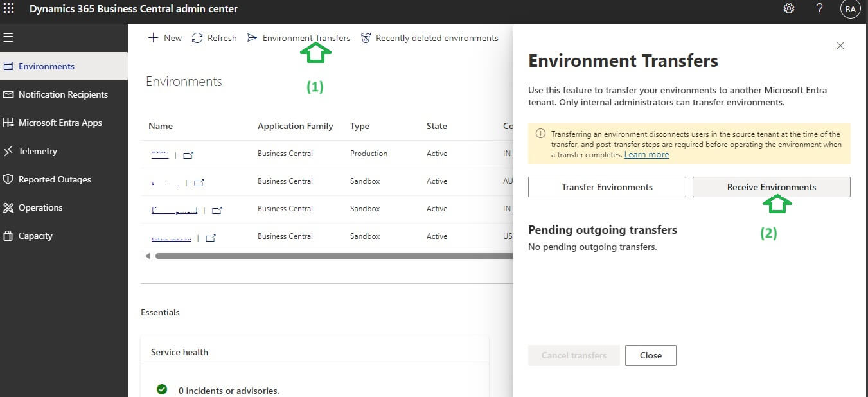Open the help question mark icon
Image resolution: width=868 pixels, height=397 pixels.
click(819, 8)
